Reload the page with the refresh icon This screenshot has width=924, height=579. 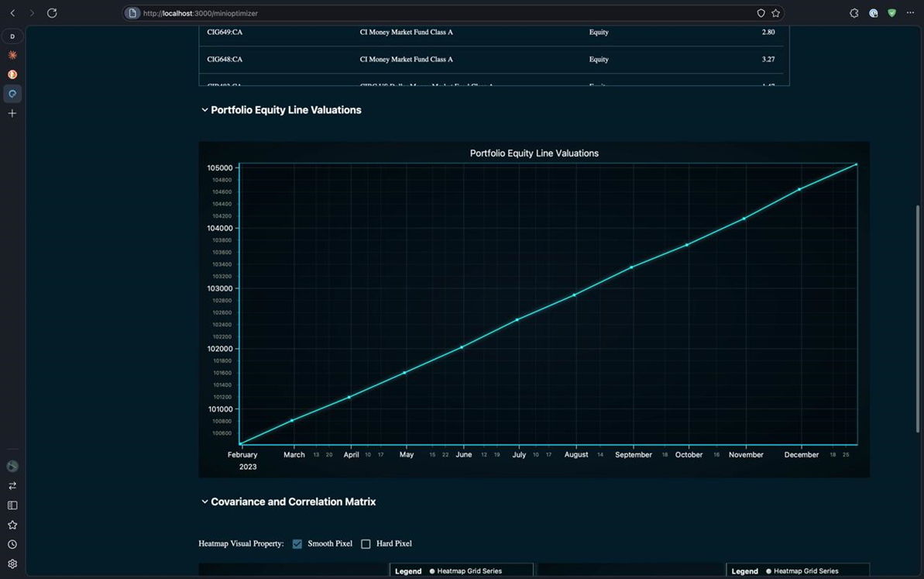click(x=52, y=13)
